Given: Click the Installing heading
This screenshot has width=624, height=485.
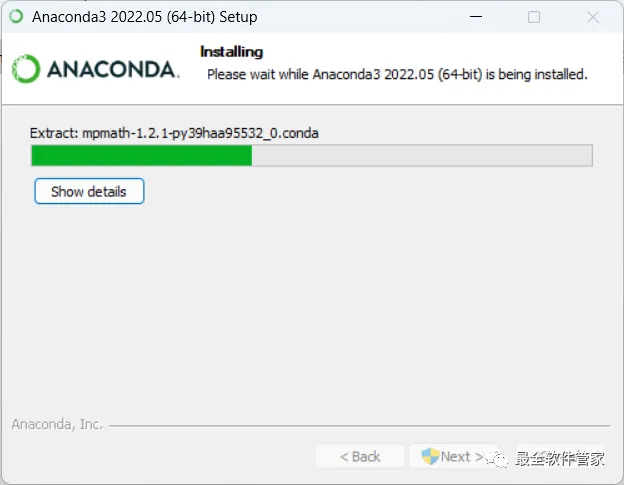Looking at the screenshot, I should click(231, 52).
